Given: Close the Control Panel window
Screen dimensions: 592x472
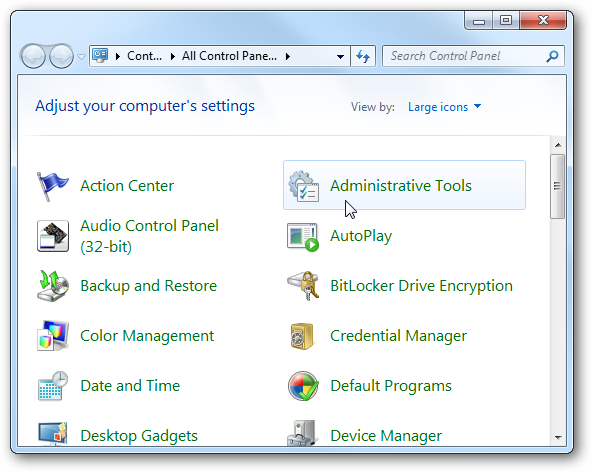Looking at the screenshot, I should [x=543, y=20].
